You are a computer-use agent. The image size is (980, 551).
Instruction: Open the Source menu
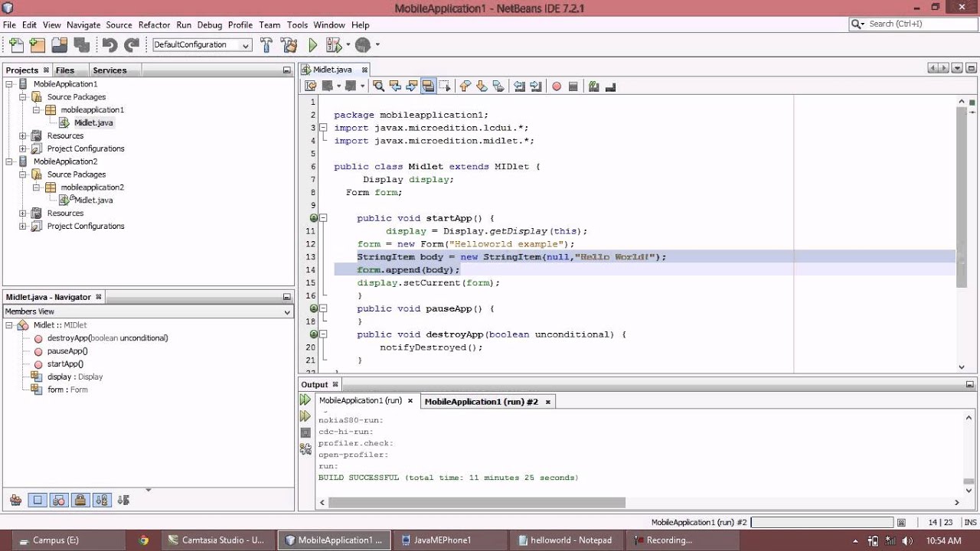point(119,24)
